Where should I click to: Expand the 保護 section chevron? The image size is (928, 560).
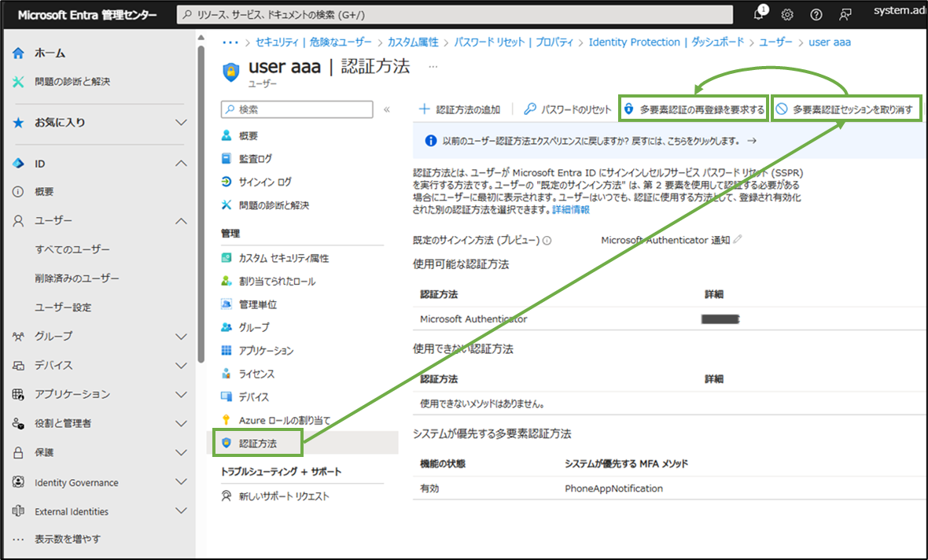[x=181, y=452]
